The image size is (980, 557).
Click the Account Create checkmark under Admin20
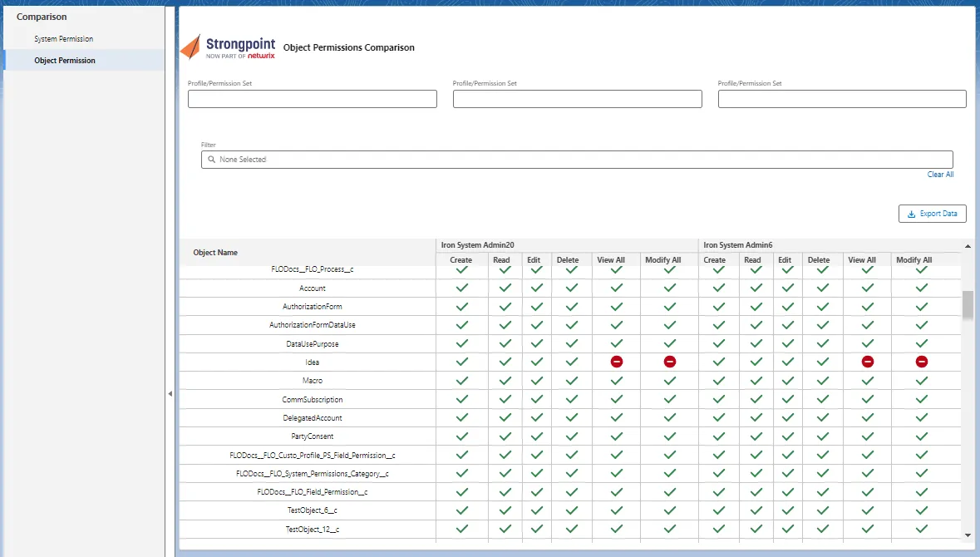(462, 288)
